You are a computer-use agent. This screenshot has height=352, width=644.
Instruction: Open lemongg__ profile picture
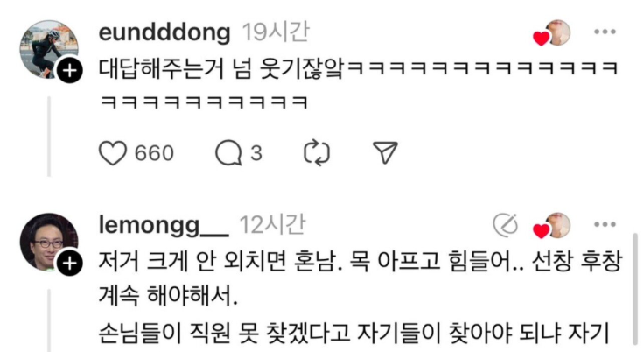[49, 242]
